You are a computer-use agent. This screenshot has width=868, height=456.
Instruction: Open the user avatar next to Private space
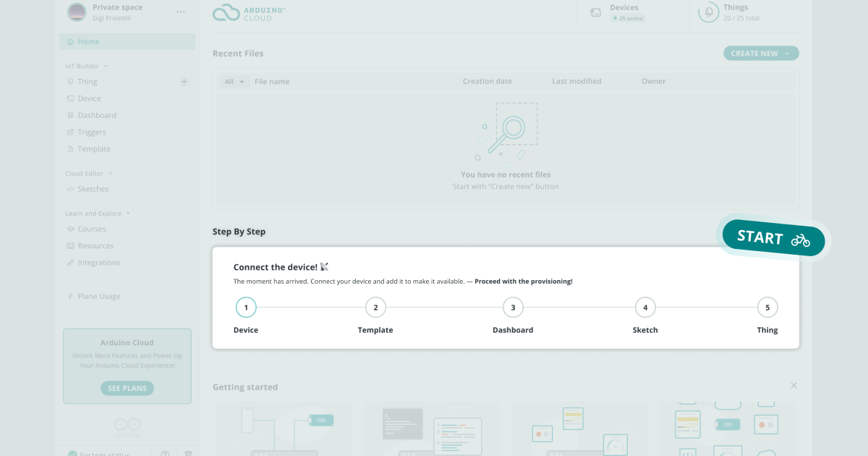pos(76,12)
